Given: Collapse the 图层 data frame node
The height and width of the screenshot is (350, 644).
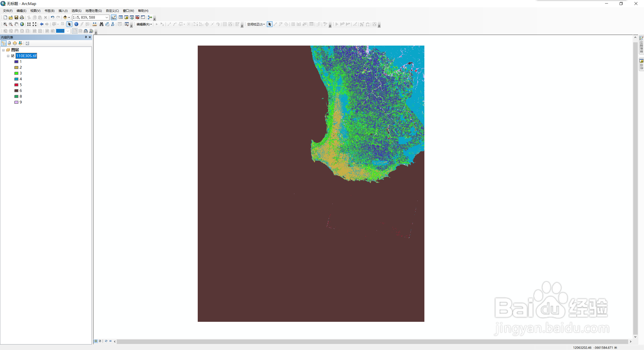Looking at the screenshot, I should (x=4, y=50).
